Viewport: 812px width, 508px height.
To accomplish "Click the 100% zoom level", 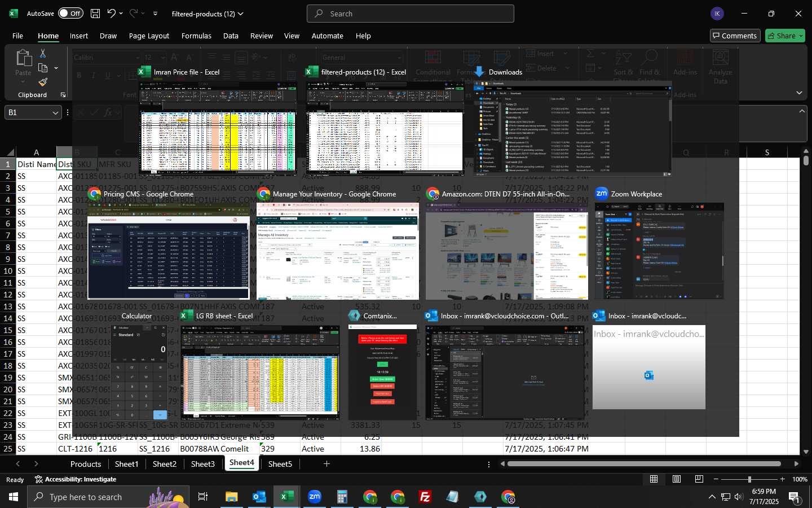I will pos(800,479).
